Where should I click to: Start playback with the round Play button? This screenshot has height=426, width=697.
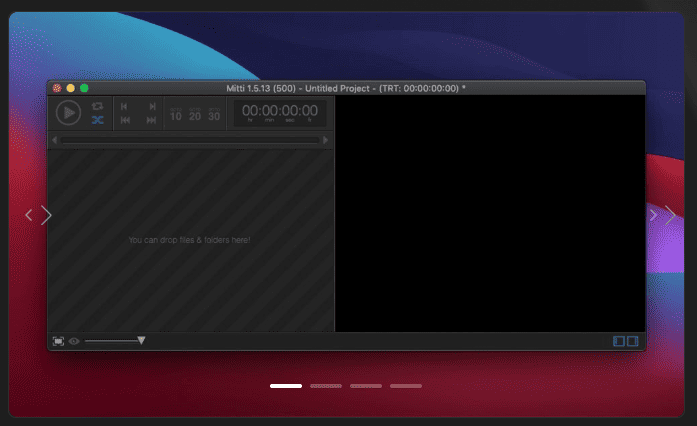click(68, 113)
